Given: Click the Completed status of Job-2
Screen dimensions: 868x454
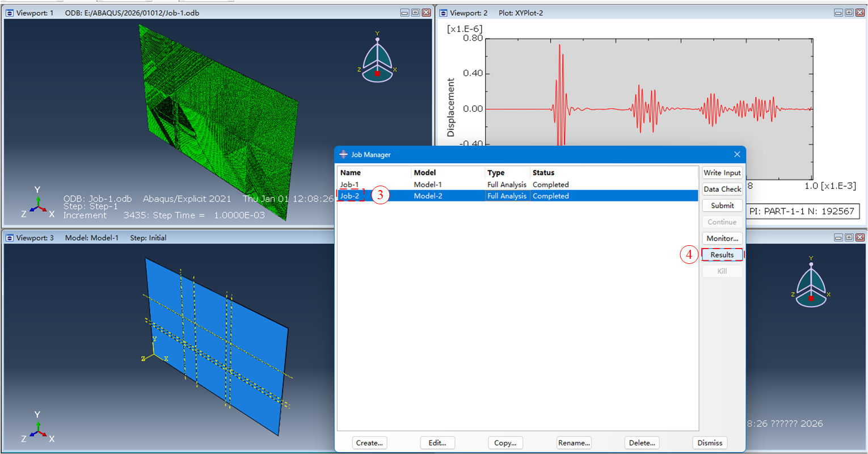Looking at the screenshot, I should pyautogui.click(x=550, y=196).
